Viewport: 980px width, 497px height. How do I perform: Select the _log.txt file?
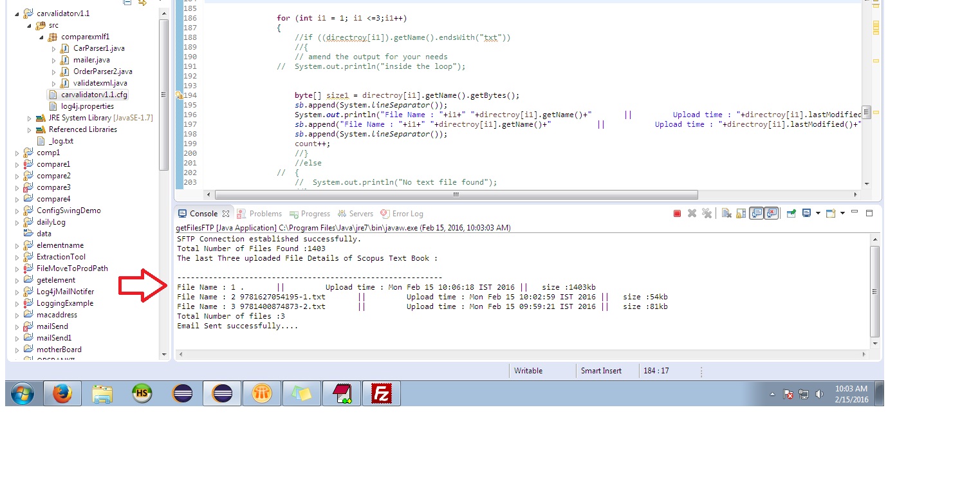tap(61, 141)
